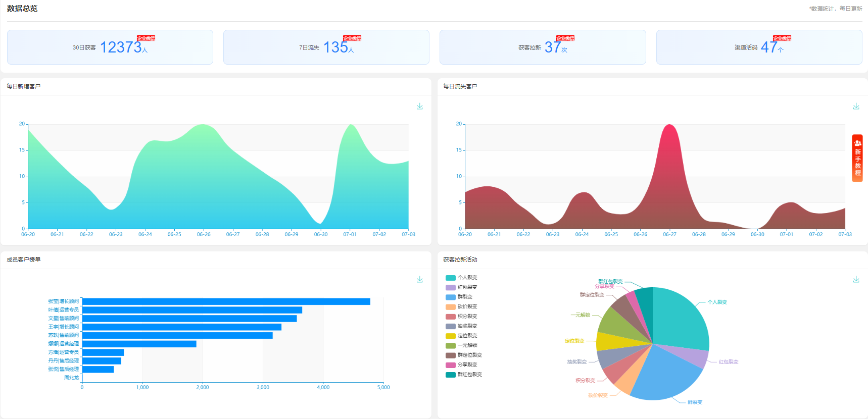
Task: Toggle the 一元解锁 legend item
Action: click(x=461, y=345)
